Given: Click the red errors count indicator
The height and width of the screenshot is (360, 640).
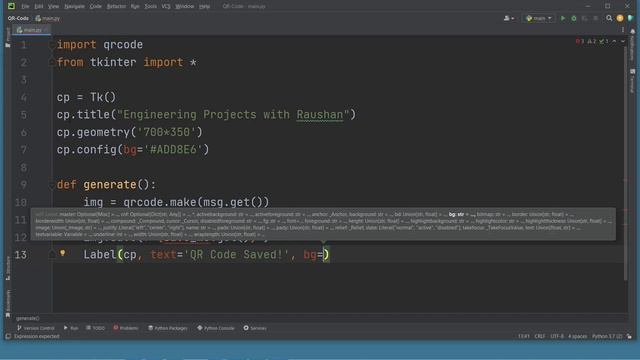Looking at the screenshot, I should (580, 41).
